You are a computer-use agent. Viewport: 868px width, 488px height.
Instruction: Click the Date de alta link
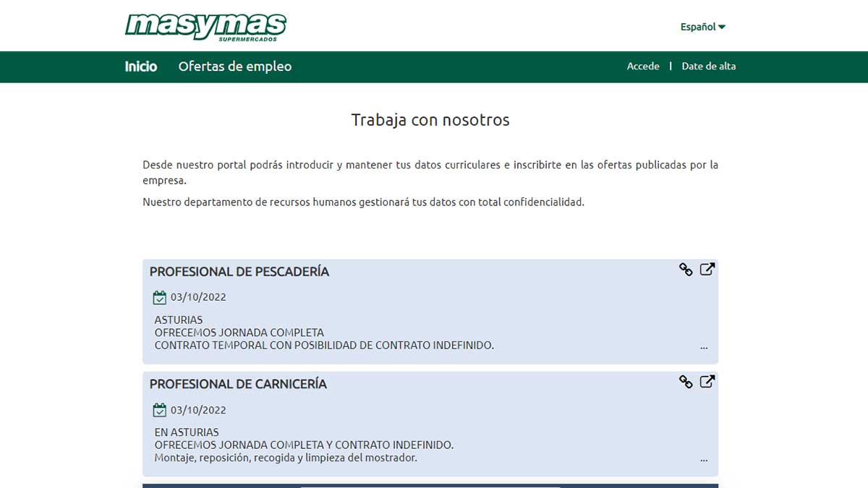pyautogui.click(x=708, y=66)
